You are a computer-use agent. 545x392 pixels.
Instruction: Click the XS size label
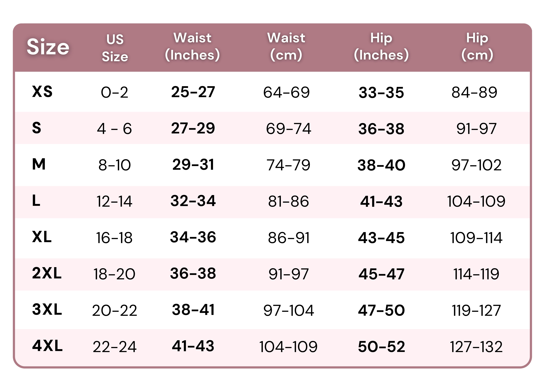(x=42, y=91)
